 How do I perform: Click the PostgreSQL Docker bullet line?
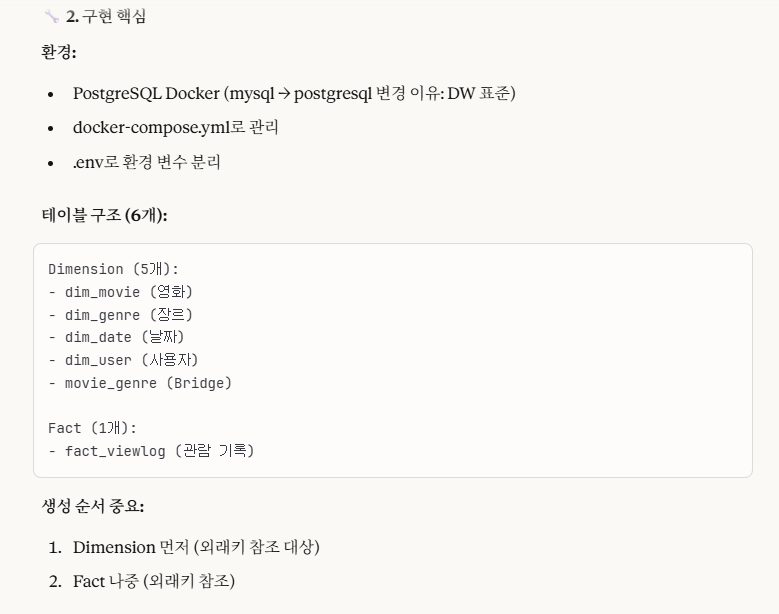click(x=294, y=93)
